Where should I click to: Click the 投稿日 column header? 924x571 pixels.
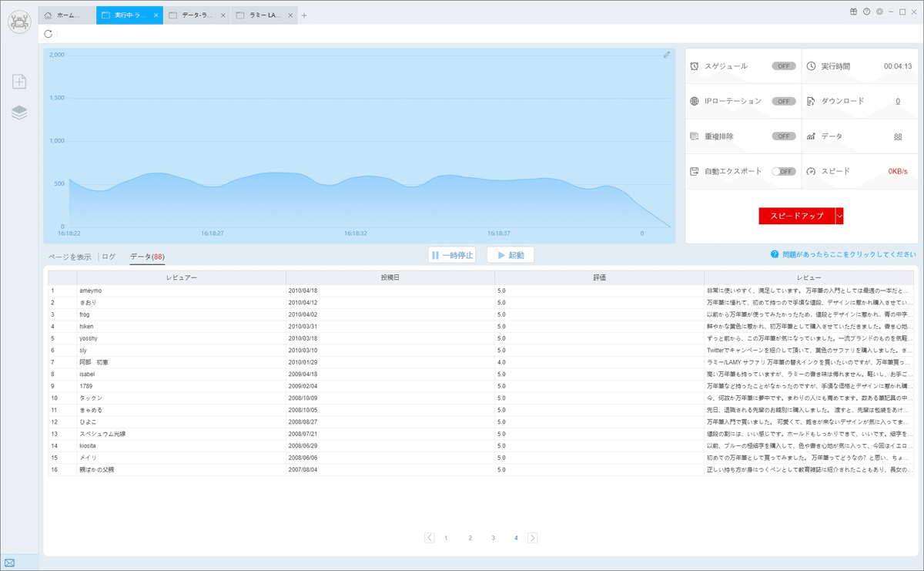point(390,277)
